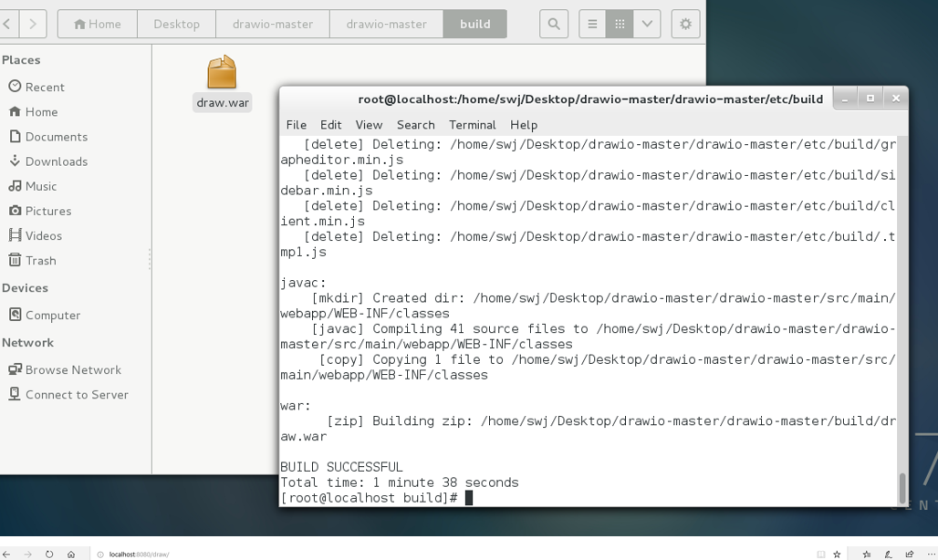Select the draw.war package file
Viewport: 938px width, 560px height.
coord(222,83)
